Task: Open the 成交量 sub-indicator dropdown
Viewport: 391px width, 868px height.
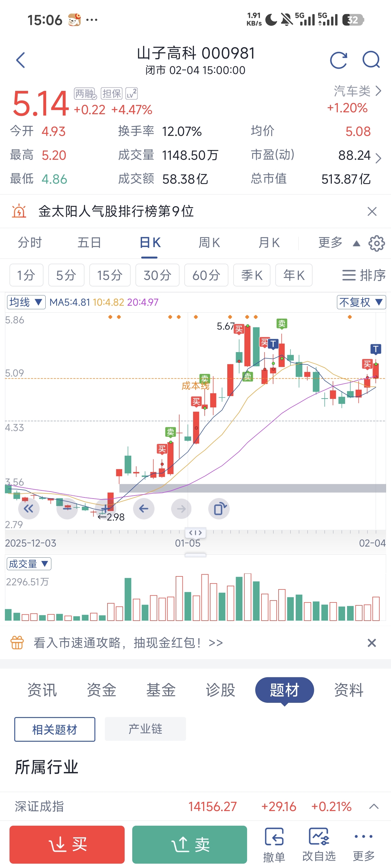Action: click(x=29, y=564)
